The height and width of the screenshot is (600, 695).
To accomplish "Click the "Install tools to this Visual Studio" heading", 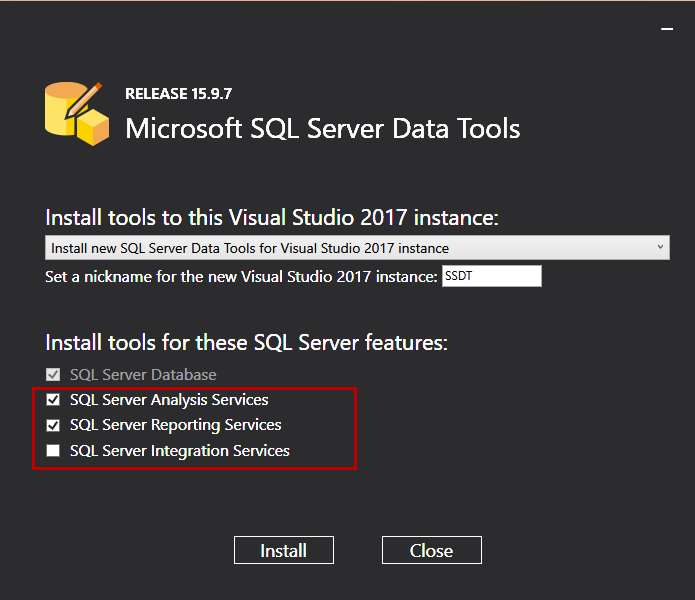I will click(271, 217).
